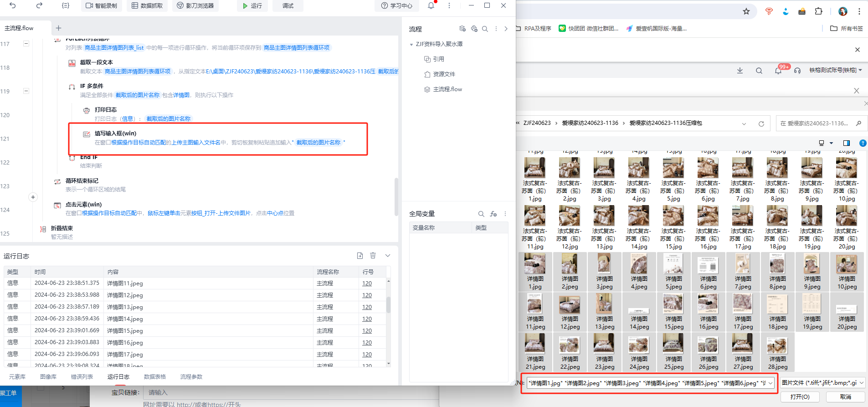Click the redo arrow in the RPA toolbar

click(39, 5)
